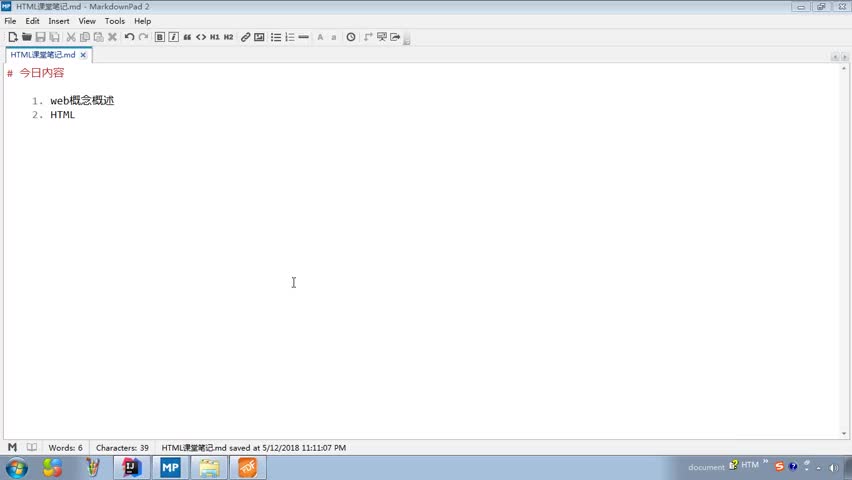
Task: Create a new document with the toolbar icon
Action: [12, 37]
